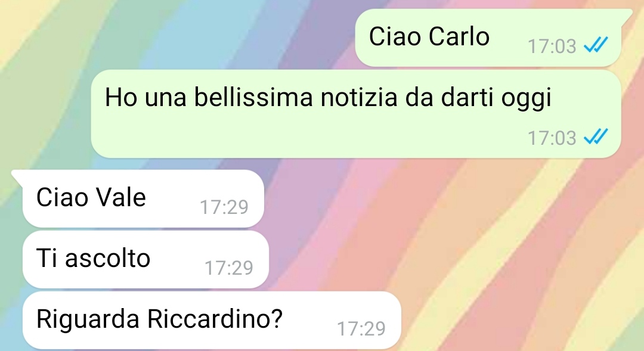
Task: Click the word ascolto in received message
Action: point(107,258)
